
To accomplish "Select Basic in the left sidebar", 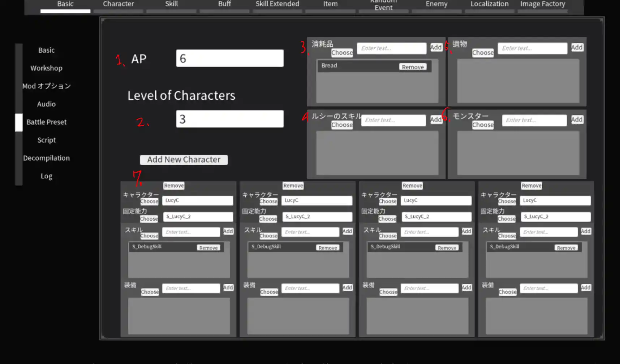I will pyautogui.click(x=46, y=50).
